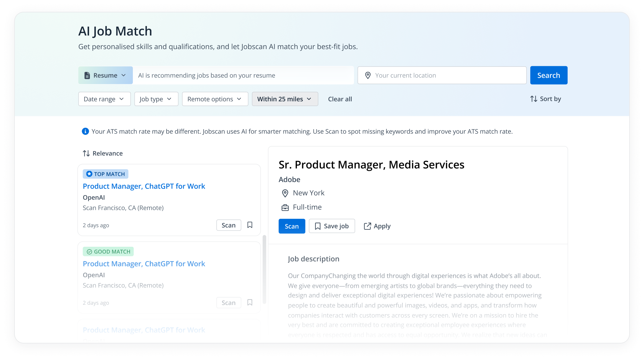The width and height of the screenshot is (644, 360).
Task: Click the location pin in the search field
Action: point(368,75)
